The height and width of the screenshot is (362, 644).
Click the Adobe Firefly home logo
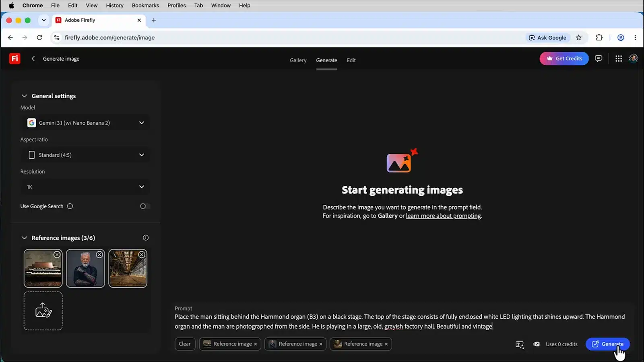15,59
